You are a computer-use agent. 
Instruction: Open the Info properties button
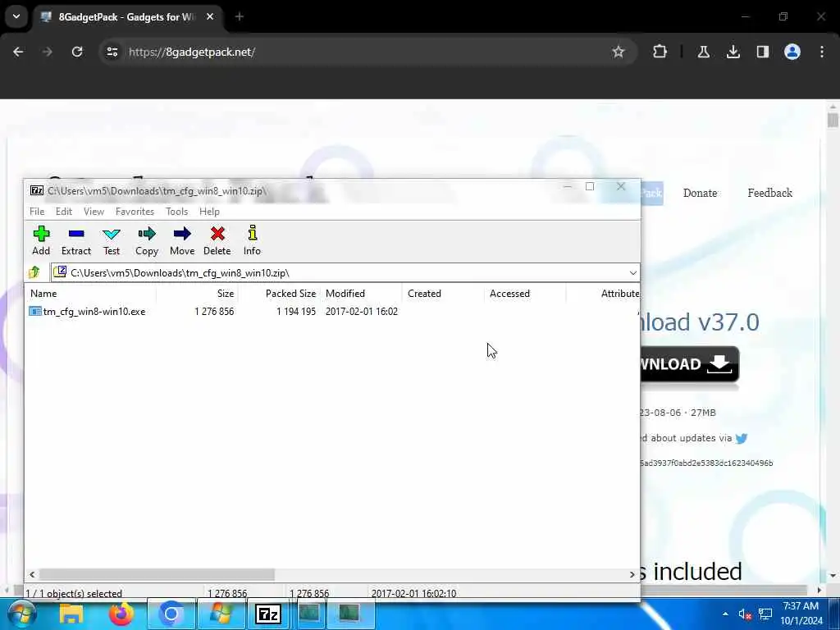tap(253, 240)
